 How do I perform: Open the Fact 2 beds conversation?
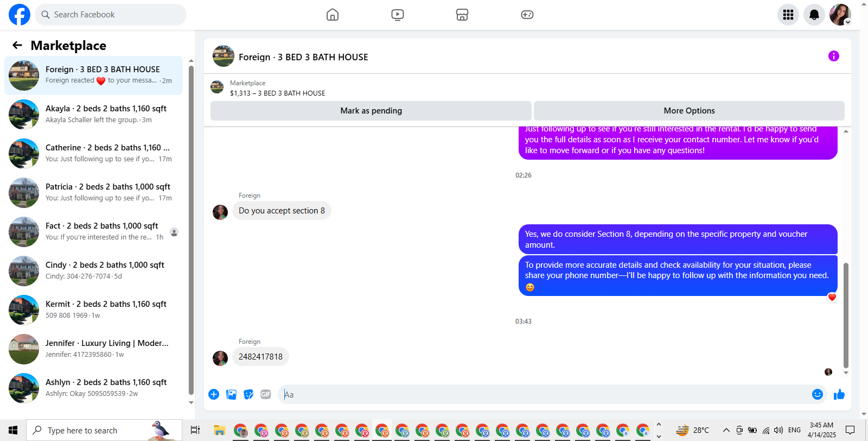(93, 232)
